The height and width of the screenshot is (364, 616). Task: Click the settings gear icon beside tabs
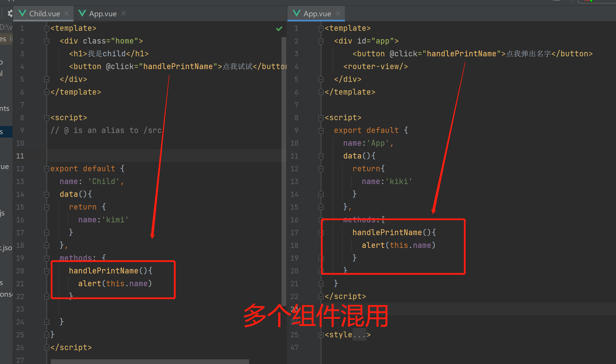click(x=10, y=13)
